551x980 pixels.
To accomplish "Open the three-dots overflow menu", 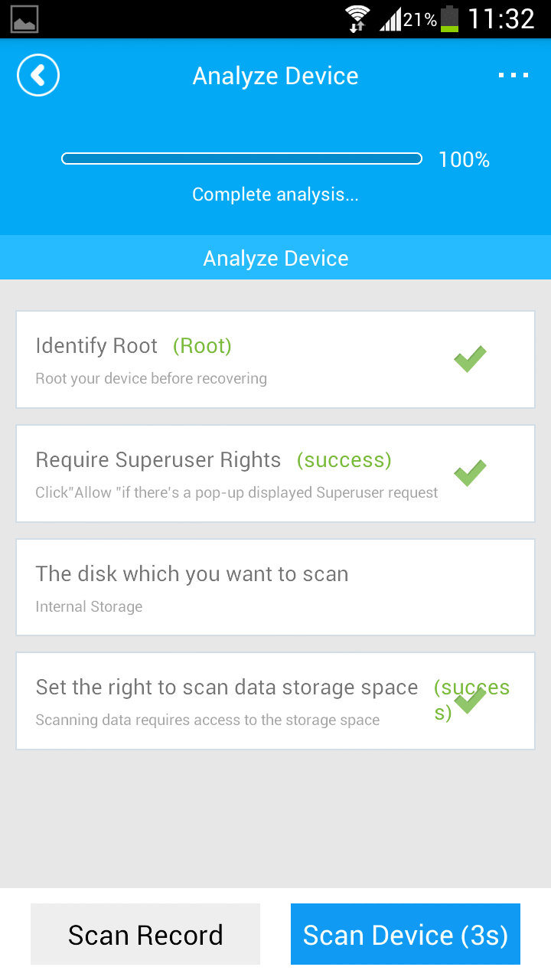I will pos(514,75).
